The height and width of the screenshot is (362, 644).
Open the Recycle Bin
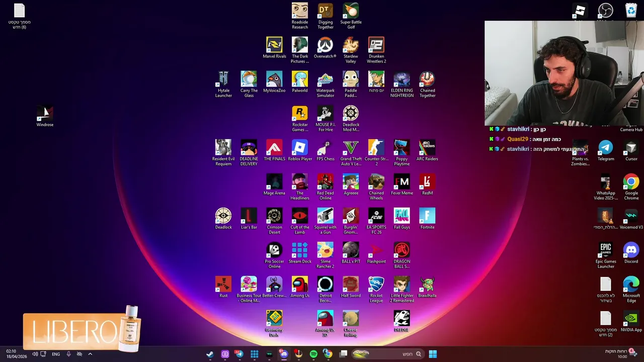(x=631, y=11)
